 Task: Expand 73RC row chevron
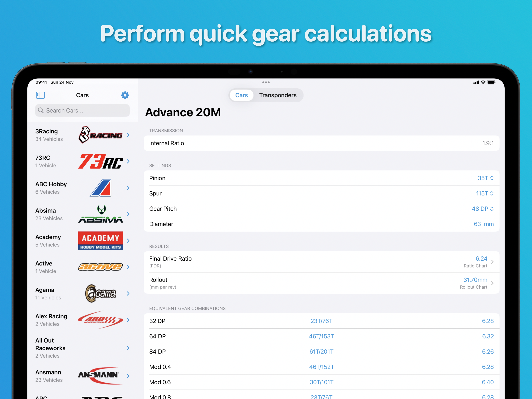pyautogui.click(x=128, y=161)
